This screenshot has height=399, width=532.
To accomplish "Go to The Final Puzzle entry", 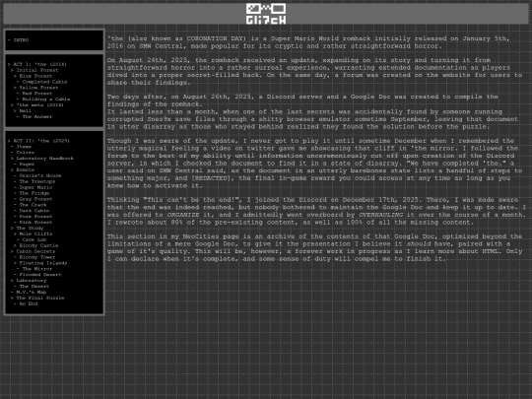I will [x=40, y=298].
